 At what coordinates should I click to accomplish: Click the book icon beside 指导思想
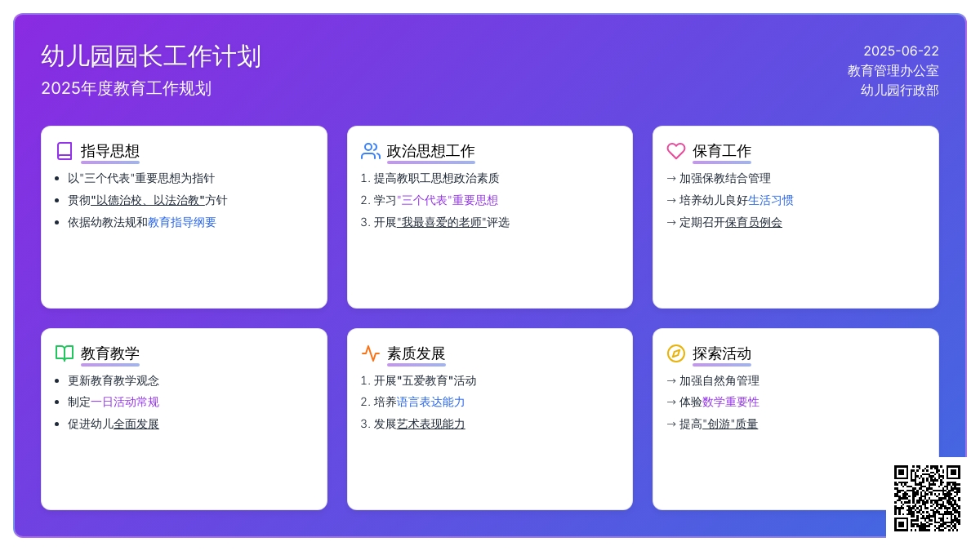[x=65, y=151]
